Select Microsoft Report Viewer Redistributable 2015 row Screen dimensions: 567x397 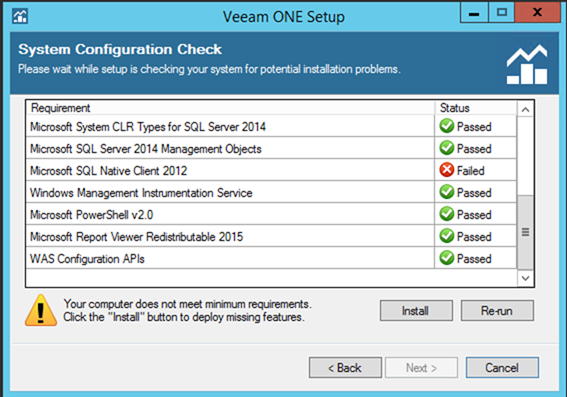(271, 236)
